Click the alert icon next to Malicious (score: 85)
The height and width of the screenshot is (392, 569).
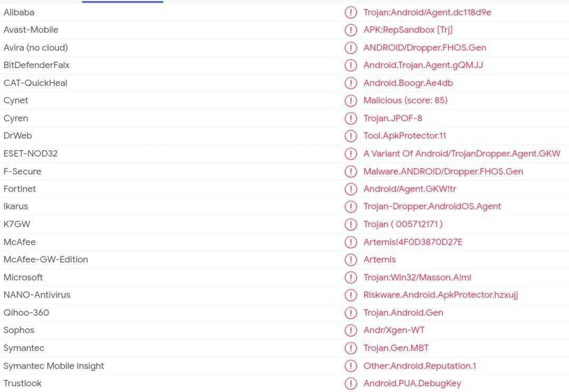point(351,101)
